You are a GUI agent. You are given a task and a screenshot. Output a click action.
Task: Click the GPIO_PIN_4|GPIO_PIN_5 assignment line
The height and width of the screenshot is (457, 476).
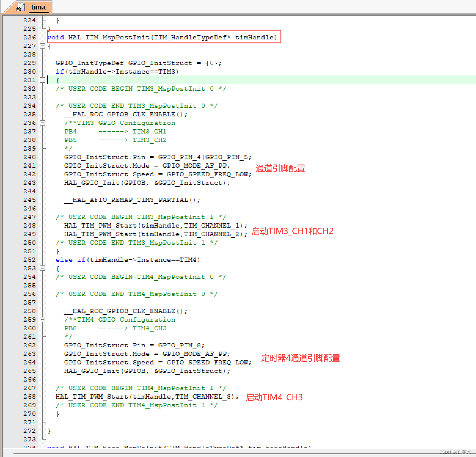[x=158, y=157]
